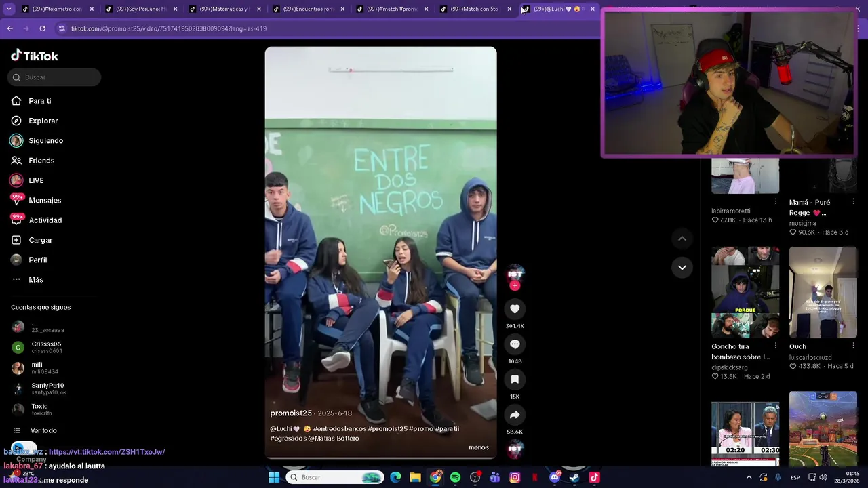Viewport: 868px width, 488px height.
Task: Open Instagram from the taskbar
Action: pyautogui.click(x=515, y=477)
